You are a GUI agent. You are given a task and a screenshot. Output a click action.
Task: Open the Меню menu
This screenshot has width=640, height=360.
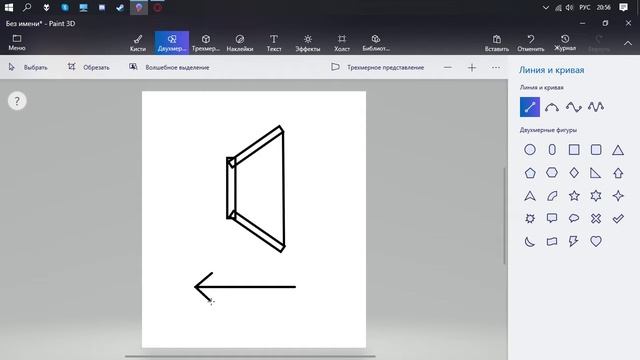17,42
